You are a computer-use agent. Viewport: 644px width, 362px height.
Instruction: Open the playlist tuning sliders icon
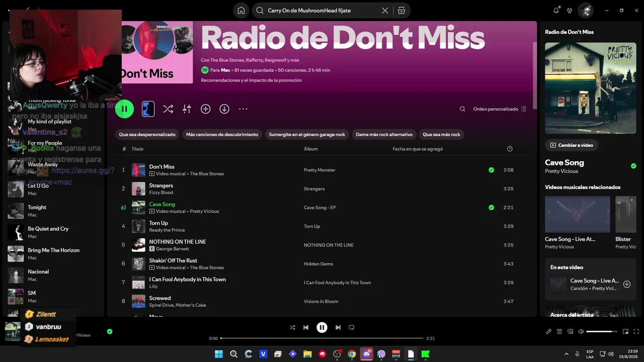click(x=187, y=109)
